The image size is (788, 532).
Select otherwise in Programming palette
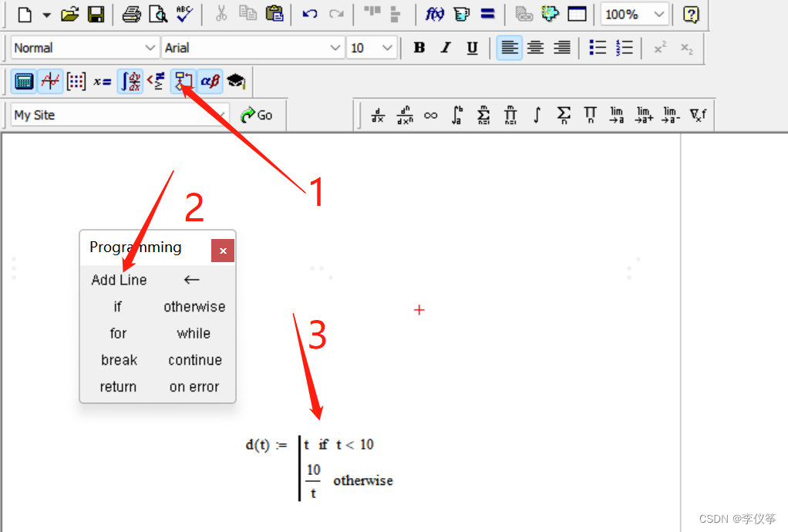coord(194,307)
